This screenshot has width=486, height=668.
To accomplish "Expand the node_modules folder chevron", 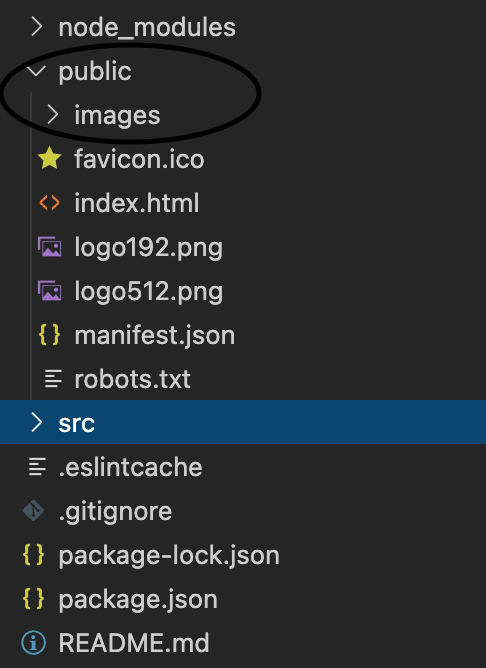I will click(x=37, y=27).
